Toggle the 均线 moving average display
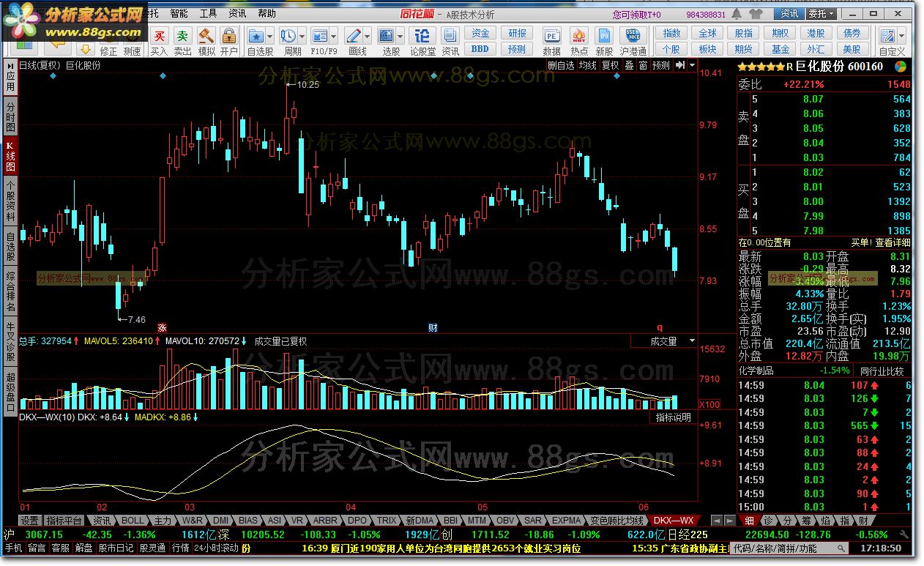Viewport: 924px width, 566px height. coord(587,65)
